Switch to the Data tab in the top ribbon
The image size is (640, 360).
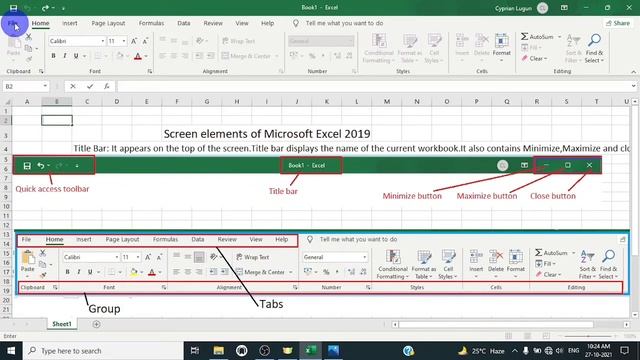coord(184,23)
